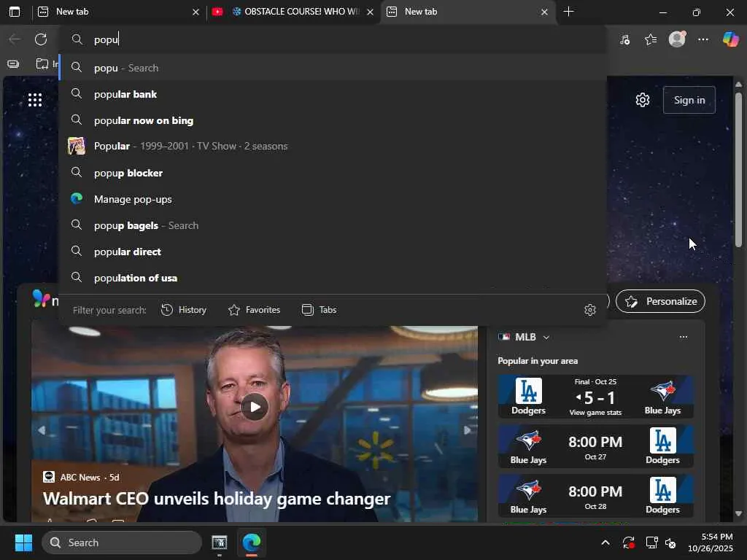Viewport: 747px width, 560px height.
Task: Select the Popular TV Show suggestion
Action: tap(333, 146)
